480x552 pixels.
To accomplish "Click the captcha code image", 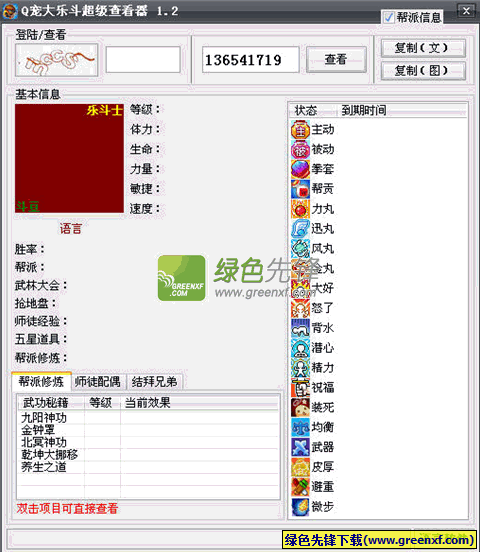I will (x=56, y=60).
